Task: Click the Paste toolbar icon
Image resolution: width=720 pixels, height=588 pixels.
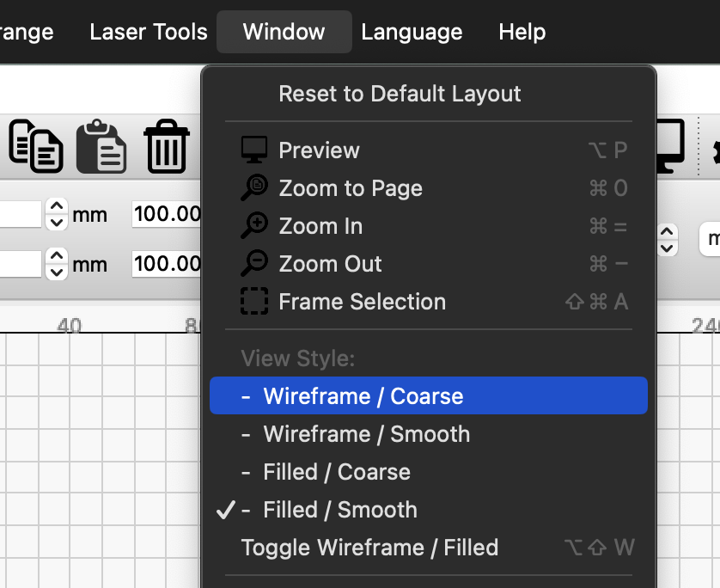Action: point(101,147)
